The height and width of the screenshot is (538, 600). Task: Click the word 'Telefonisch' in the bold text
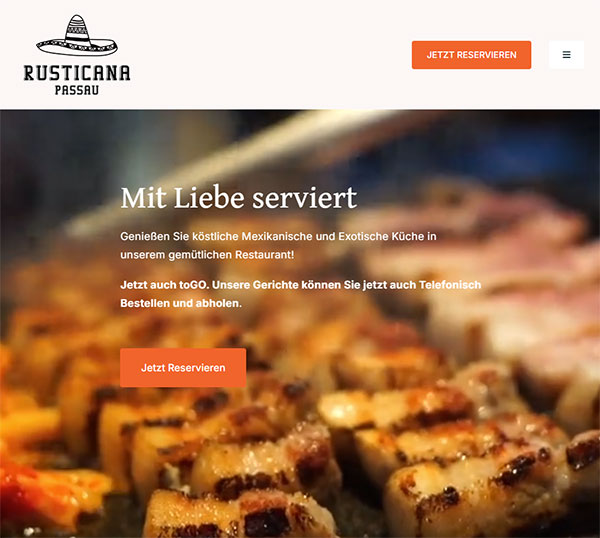point(450,285)
